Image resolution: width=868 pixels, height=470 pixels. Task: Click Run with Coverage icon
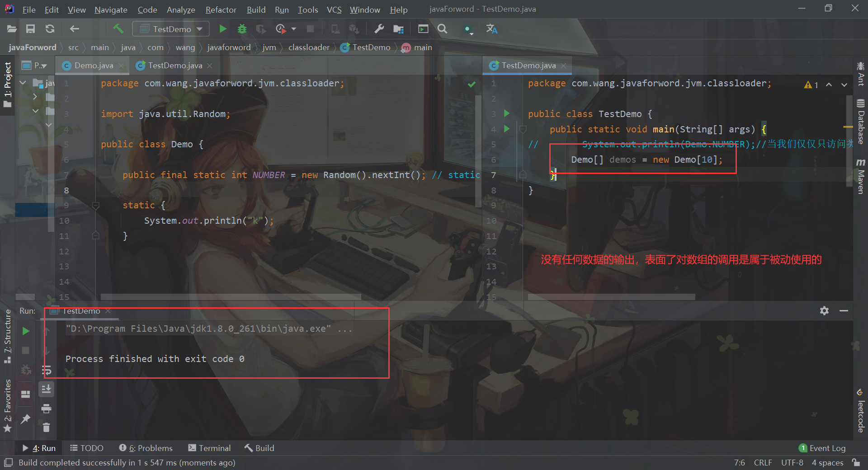261,29
